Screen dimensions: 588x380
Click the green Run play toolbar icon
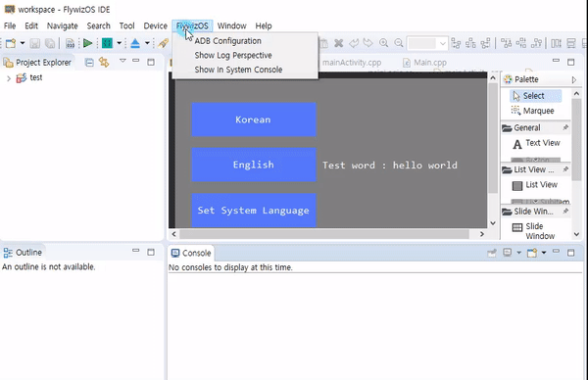coord(88,43)
